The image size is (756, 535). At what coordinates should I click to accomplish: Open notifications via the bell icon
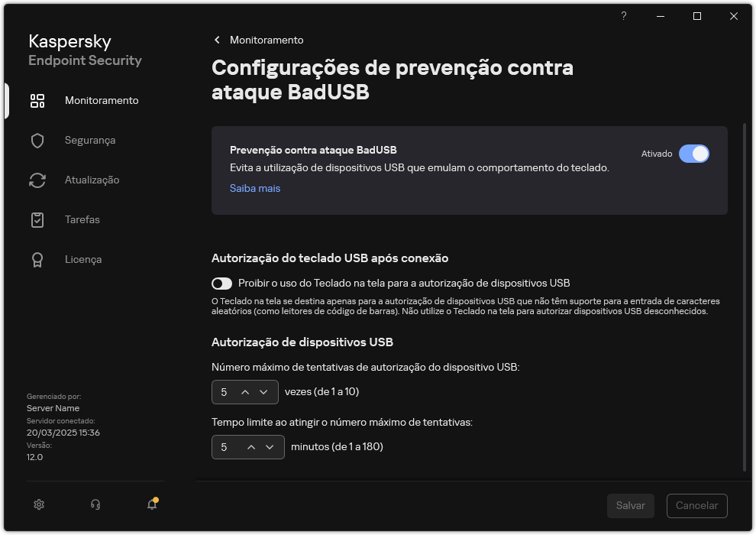[152, 504]
